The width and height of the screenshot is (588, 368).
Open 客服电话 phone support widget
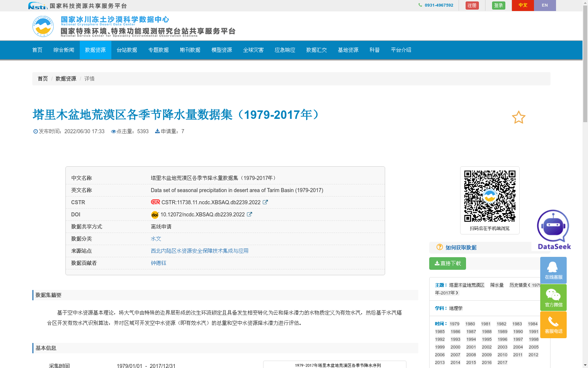(x=553, y=325)
